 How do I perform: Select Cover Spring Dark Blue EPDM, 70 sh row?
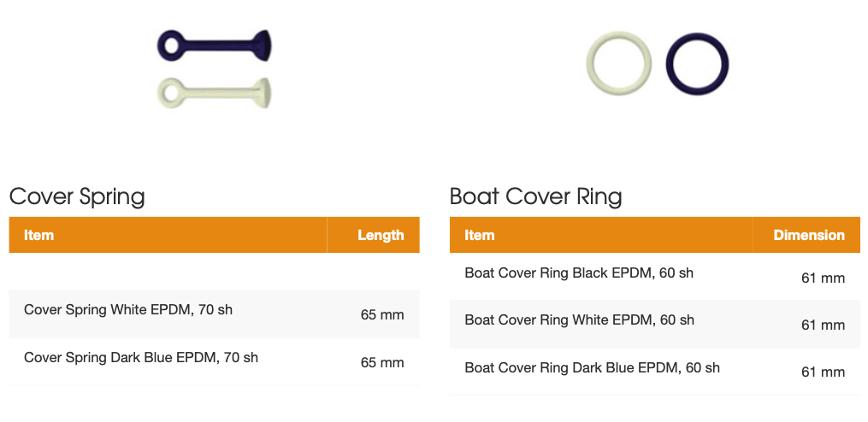tap(215, 361)
